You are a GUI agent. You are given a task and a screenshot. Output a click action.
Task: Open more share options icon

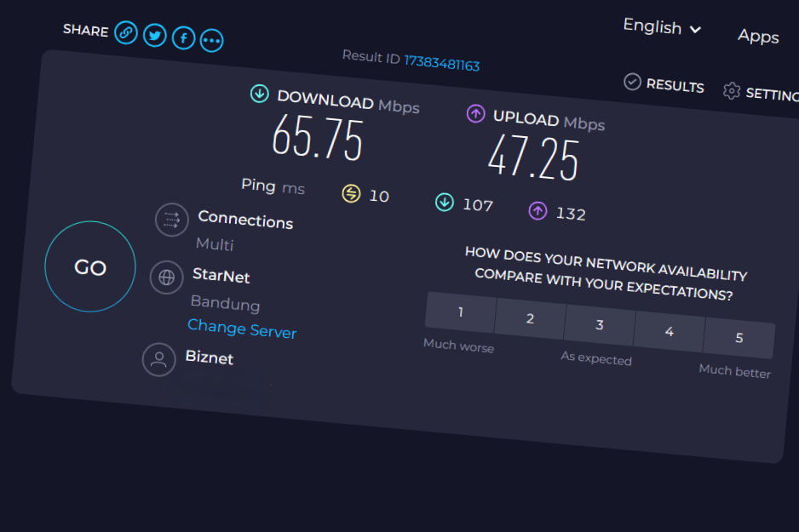211,39
